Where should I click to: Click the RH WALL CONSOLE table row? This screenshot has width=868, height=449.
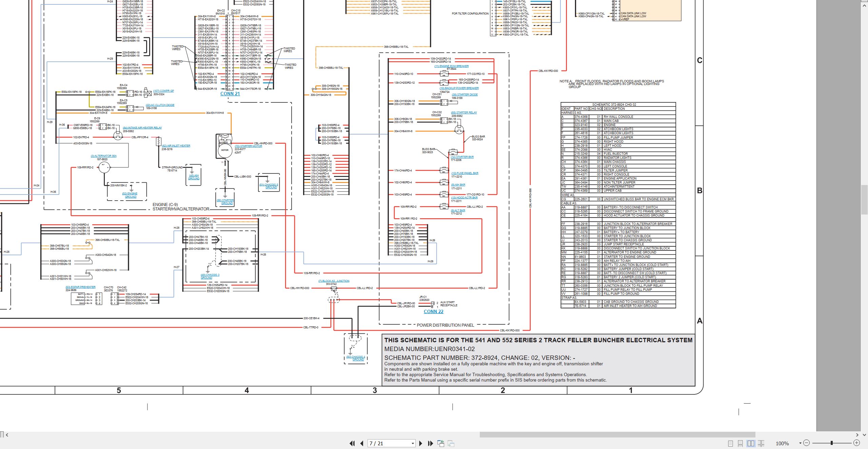click(x=618, y=117)
